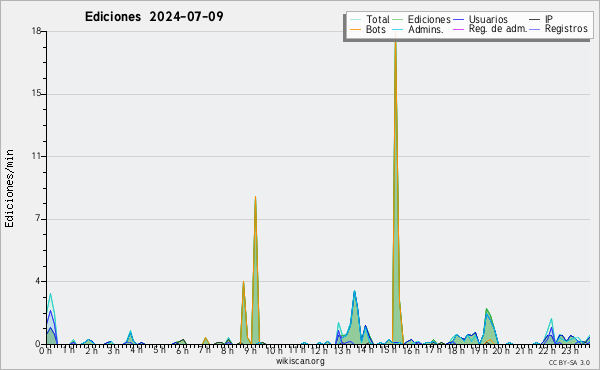
Task: Click the y-axis value 15
Action: pyautogui.click(x=36, y=94)
